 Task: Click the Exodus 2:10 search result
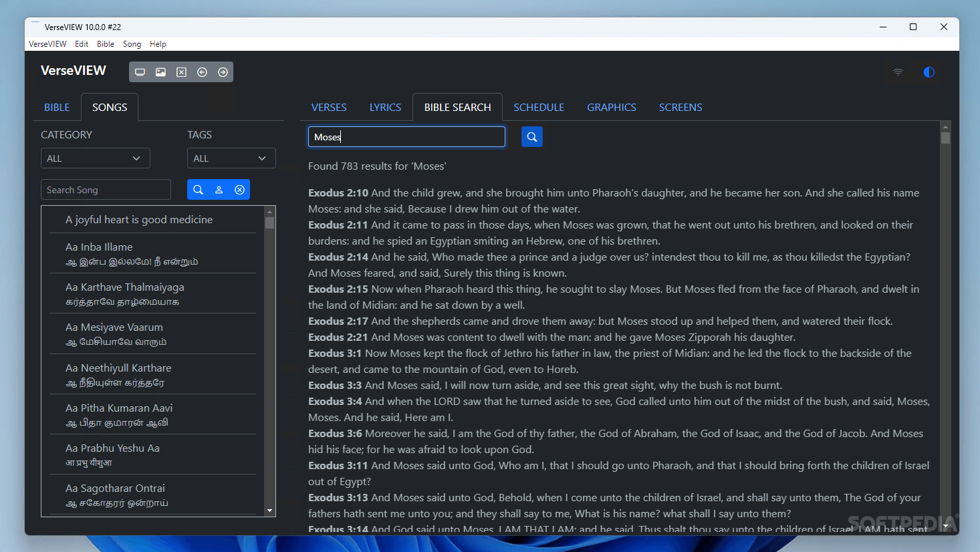click(614, 201)
